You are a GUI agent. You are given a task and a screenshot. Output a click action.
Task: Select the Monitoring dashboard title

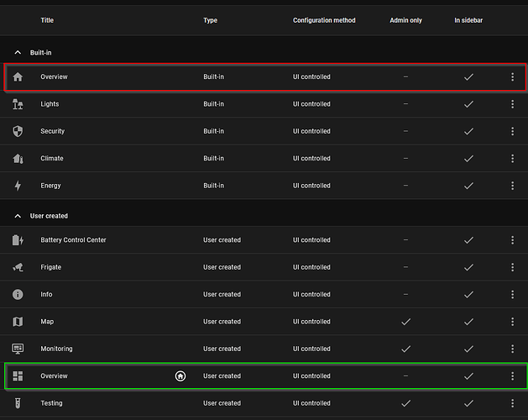56,349
